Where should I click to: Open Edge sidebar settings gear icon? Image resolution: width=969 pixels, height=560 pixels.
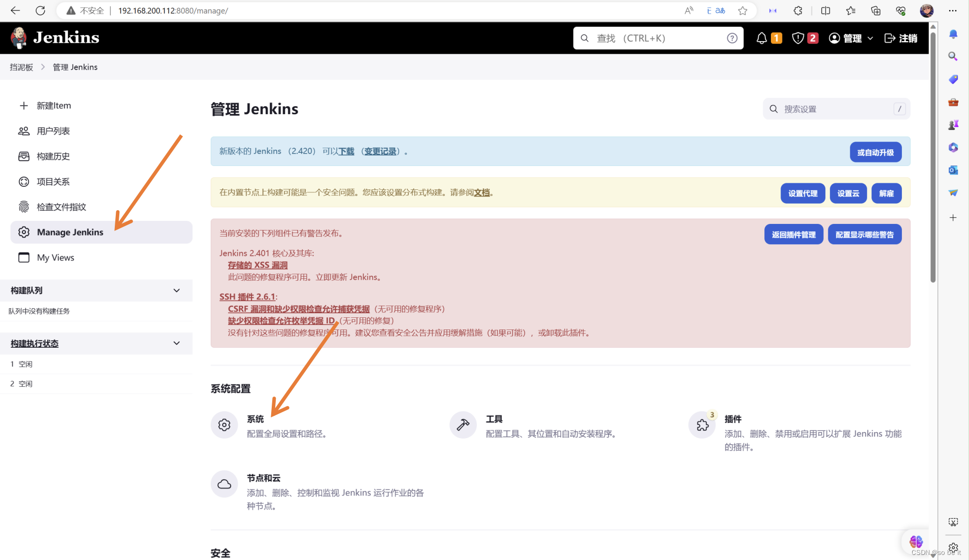coord(953,547)
